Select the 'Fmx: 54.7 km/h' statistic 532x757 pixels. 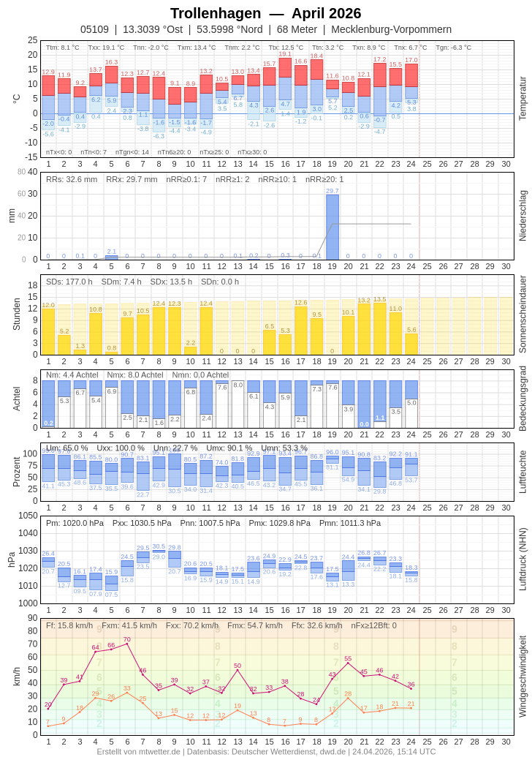[x=255, y=625]
